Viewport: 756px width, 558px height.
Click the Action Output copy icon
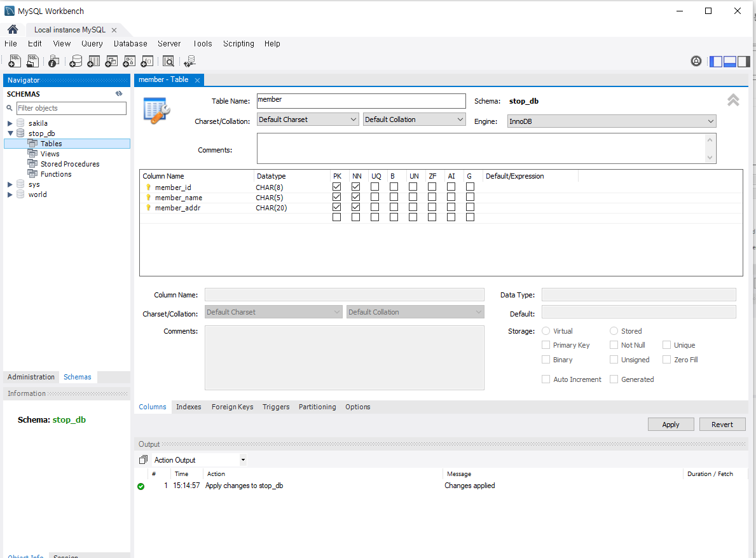(143, 459)
